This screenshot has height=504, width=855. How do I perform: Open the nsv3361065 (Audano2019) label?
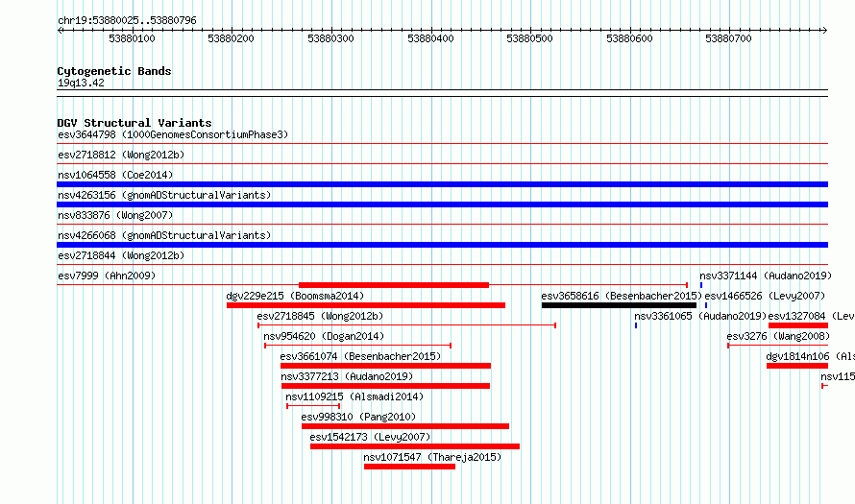[700, 316]
